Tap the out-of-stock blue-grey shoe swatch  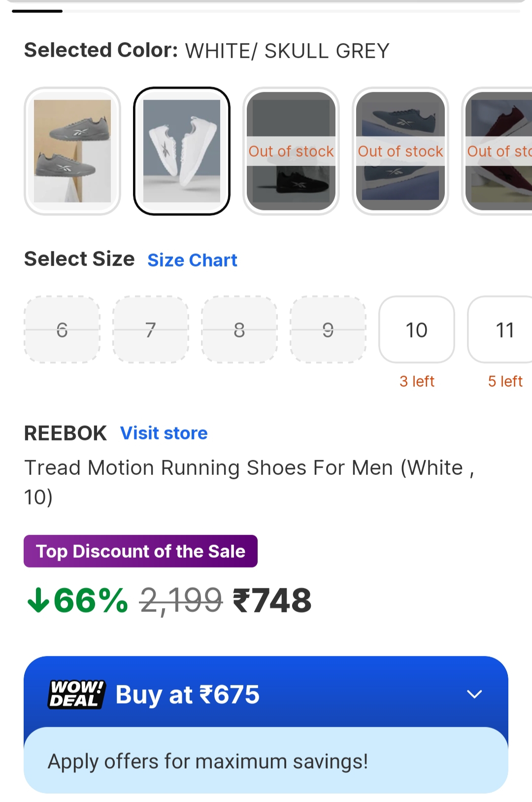(400, 151)
